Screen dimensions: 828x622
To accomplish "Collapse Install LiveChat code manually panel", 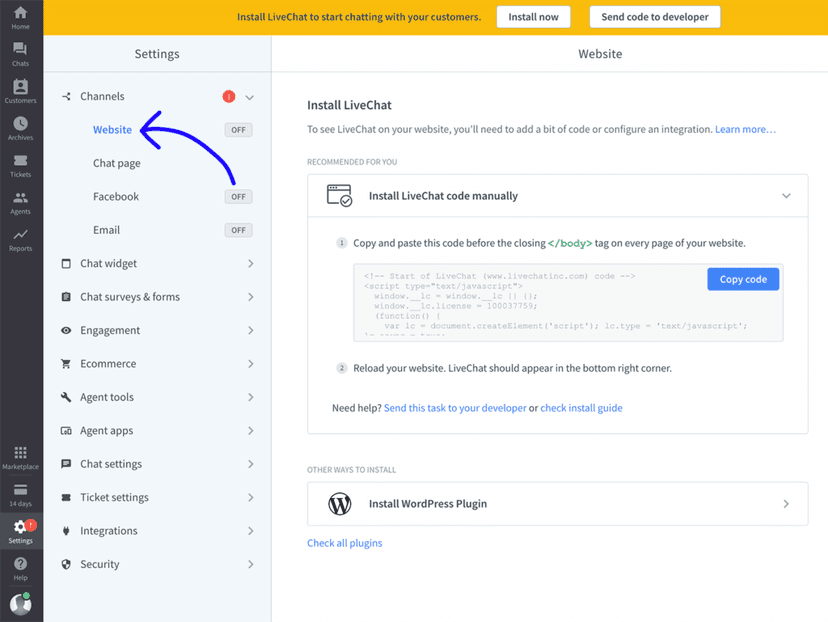I will [786, 196].
